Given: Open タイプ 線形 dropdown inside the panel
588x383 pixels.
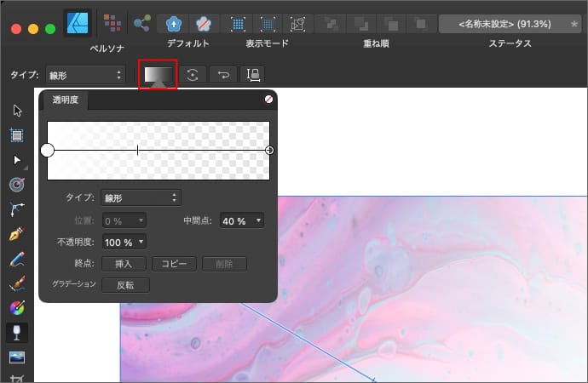Looking at the screenshot, I should (141, 197).
